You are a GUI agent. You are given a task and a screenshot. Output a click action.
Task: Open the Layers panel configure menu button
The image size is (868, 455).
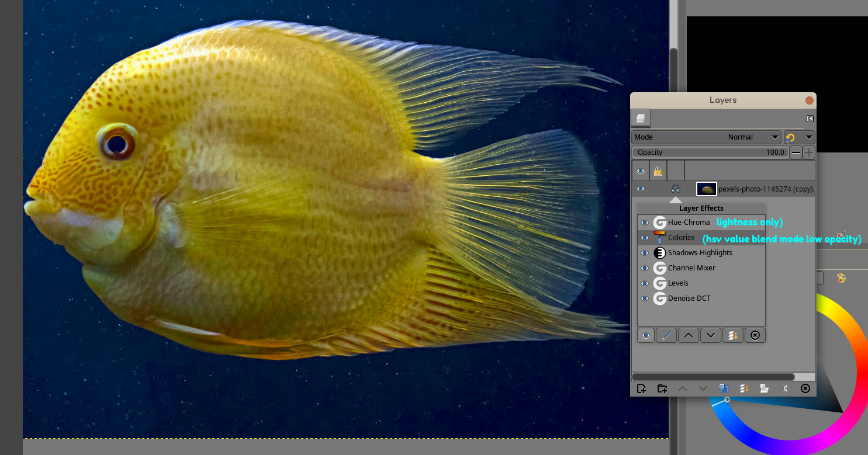point(810,119)
